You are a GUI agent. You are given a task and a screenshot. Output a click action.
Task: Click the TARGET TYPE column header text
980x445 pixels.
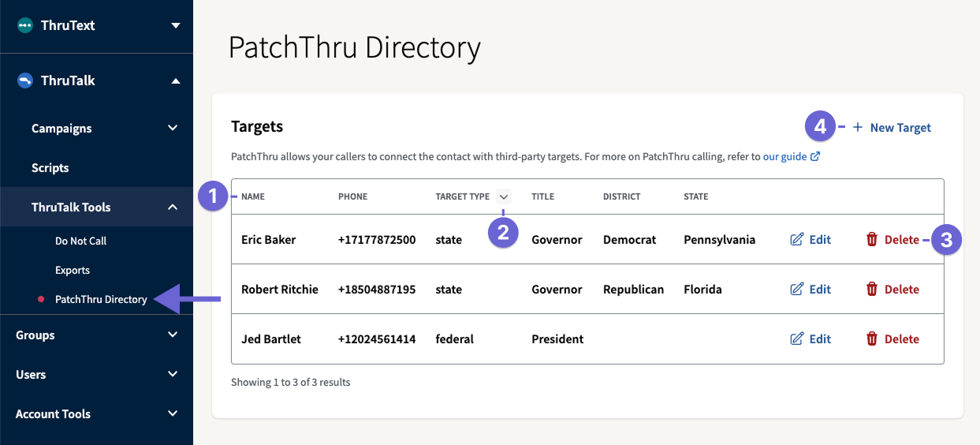point(463,196)
